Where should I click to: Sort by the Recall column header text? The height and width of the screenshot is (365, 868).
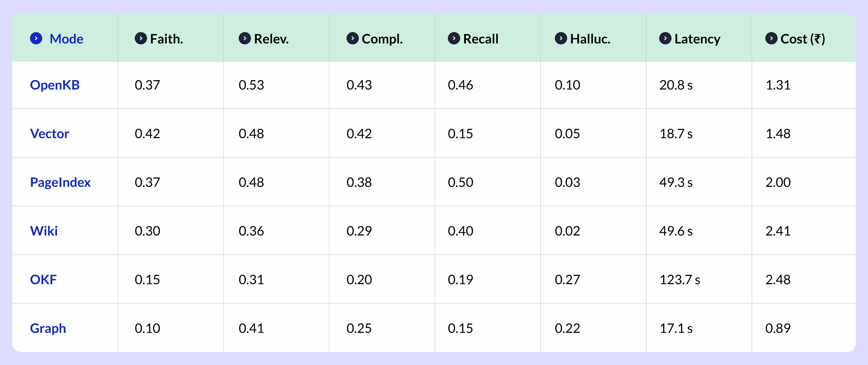click(x=481, y=39)
